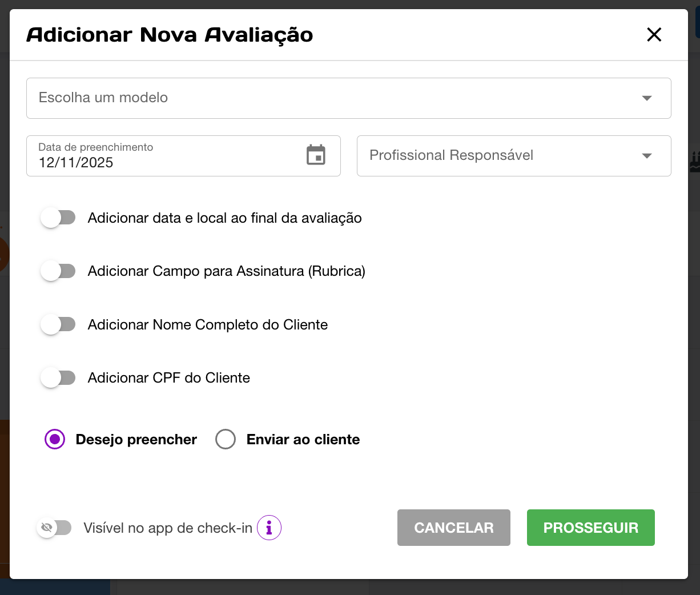Screen dimensions: 700x595
Task: Click the Enviar ao cliente label text
Action: tap(303, 439)
